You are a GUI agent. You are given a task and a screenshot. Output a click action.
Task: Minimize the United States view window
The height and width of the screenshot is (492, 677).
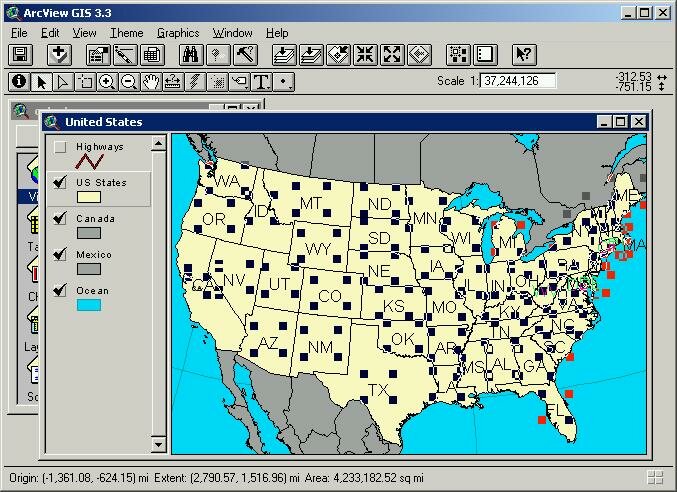[604, 122]
